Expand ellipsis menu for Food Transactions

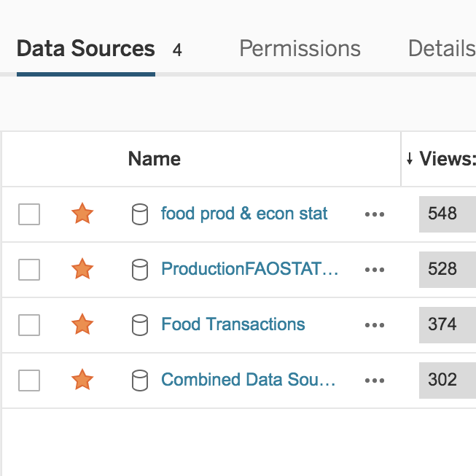(374, 324)
